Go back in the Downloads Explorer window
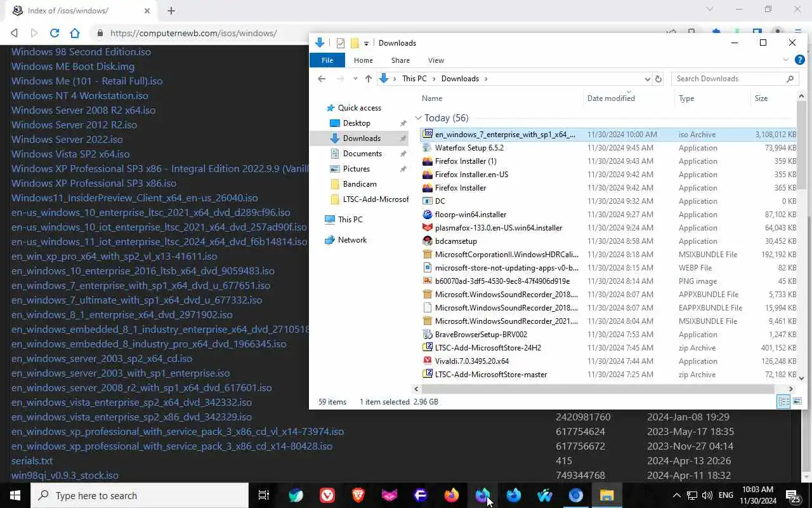The width and height of the screenshot is (812, 508). 322,79
